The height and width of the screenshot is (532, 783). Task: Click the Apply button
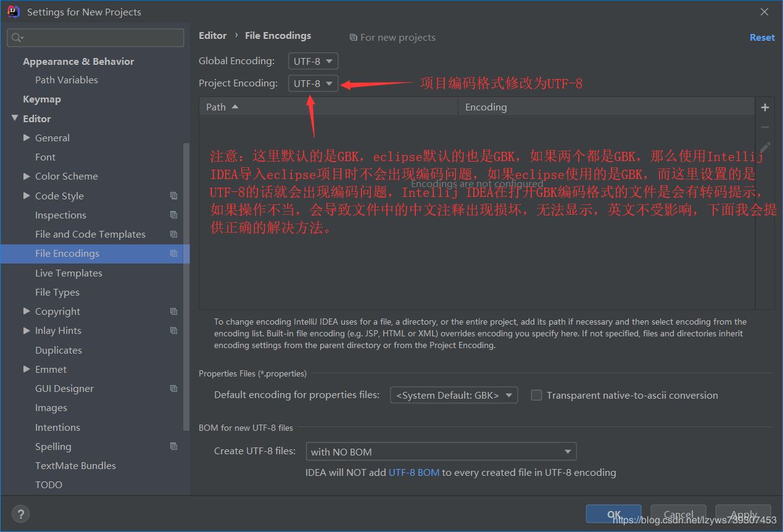tap(744, 514)
